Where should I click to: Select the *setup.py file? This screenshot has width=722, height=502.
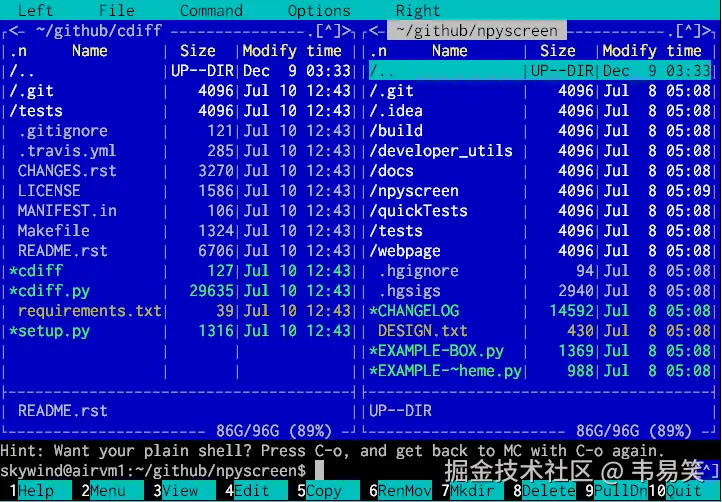click(180, 331)
